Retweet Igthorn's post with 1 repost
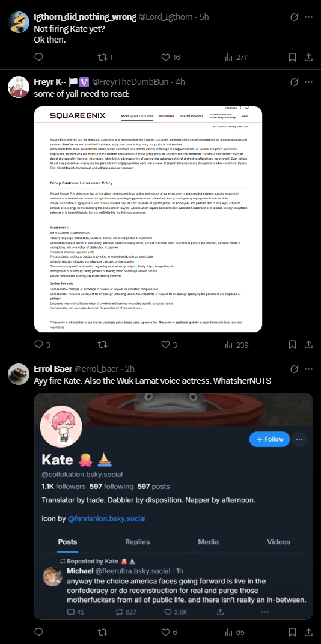The image size is (321, 644). [105, 58]
